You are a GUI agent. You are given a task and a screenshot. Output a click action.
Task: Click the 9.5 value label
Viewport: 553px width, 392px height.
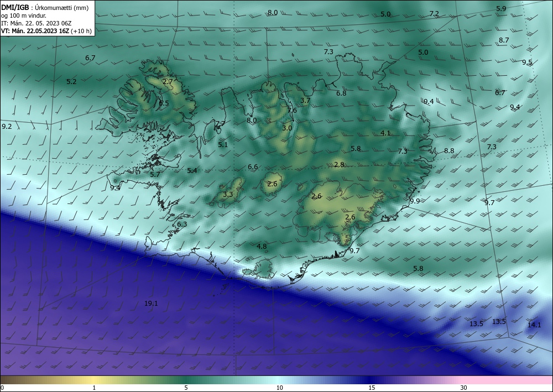coord(527,62)
